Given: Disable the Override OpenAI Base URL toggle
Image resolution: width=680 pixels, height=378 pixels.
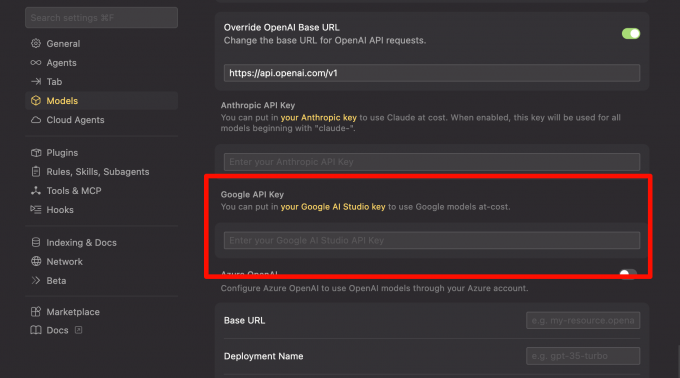Looking at the screenshot, I should click(631, 33).
